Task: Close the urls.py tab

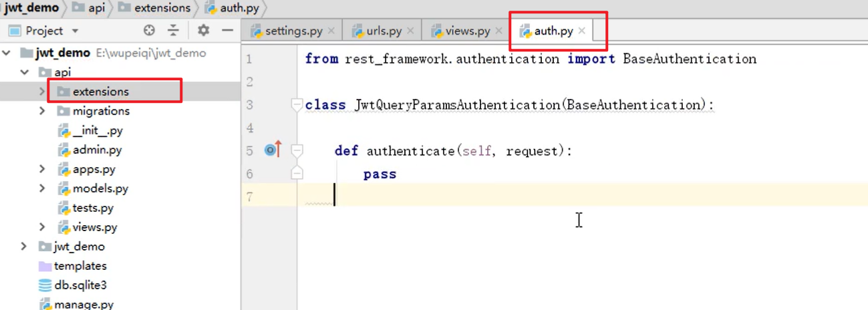Action: click(410, 31)
